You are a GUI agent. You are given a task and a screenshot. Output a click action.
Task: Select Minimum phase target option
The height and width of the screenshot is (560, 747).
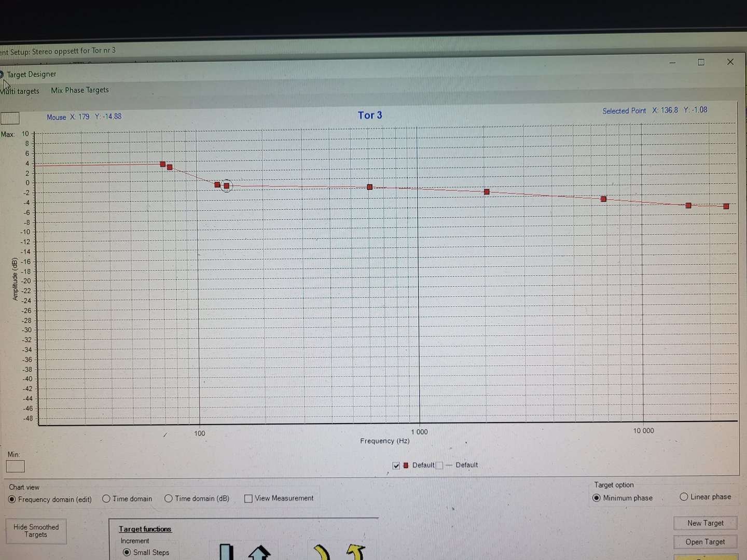pos(597,498)
